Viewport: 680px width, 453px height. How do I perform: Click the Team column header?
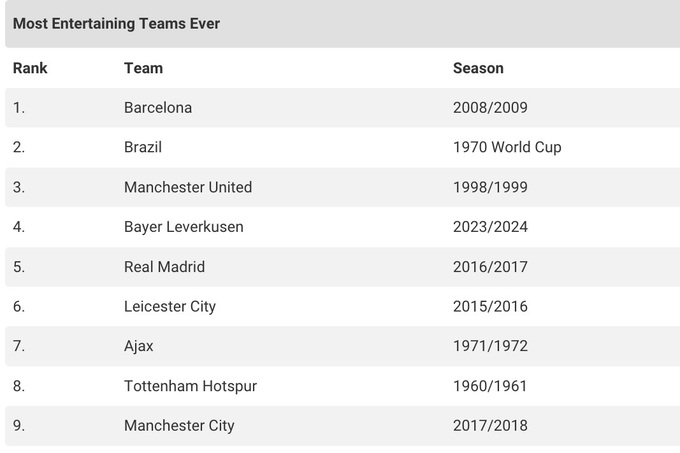click(x=143, y=68)
